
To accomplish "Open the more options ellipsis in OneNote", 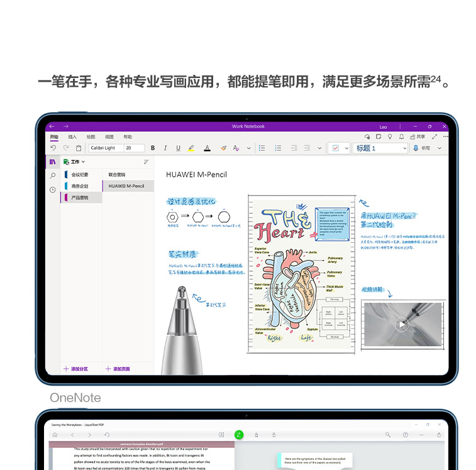I will coord(445,137).
